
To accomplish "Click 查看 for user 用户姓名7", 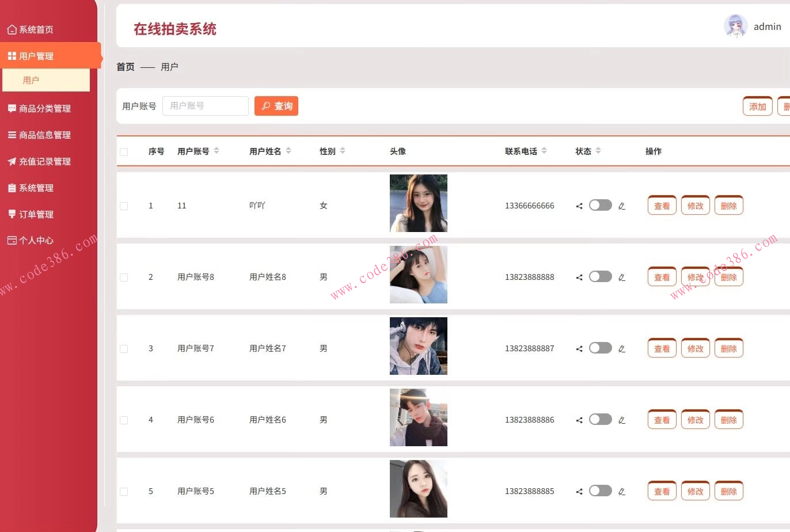I will pyautogui.click(x=662, y=348).
